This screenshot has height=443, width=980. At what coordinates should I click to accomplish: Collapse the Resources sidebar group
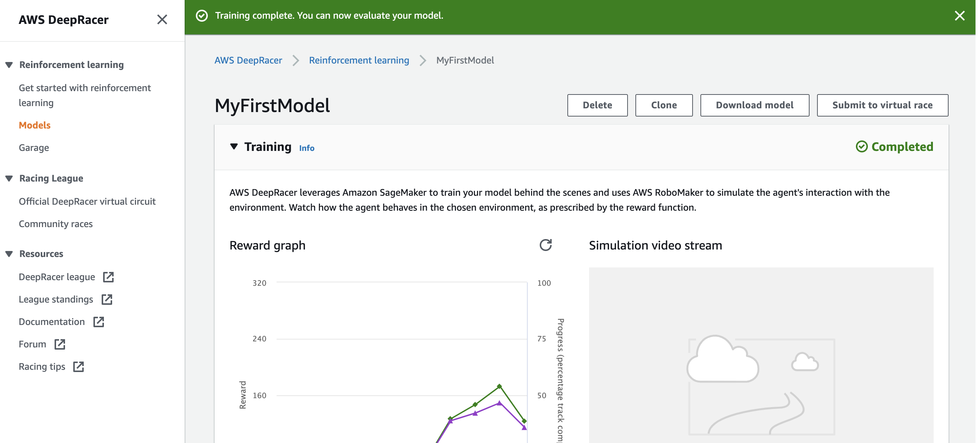(x=9, y=254)
